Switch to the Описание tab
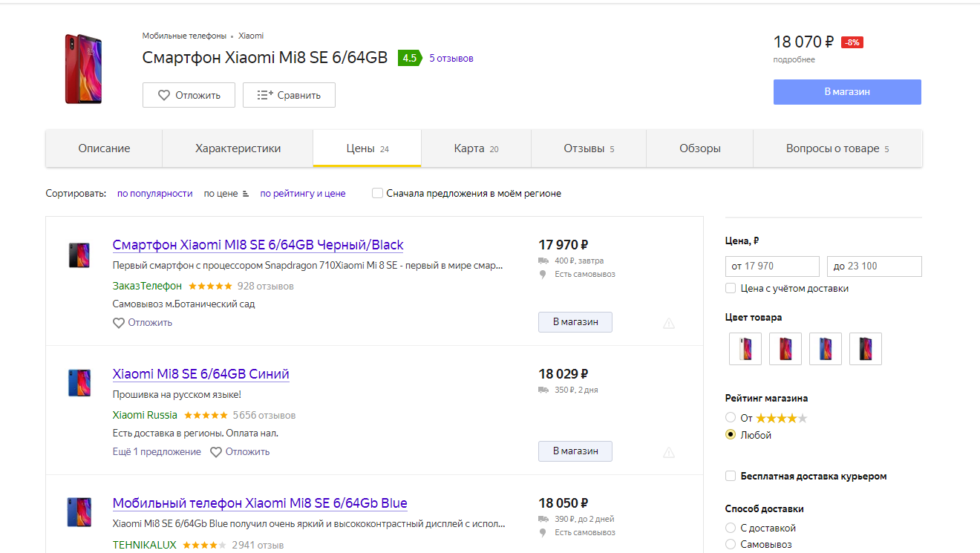This screenshot has width=980, height=553. pyautogui.click(x=104, y=148)
